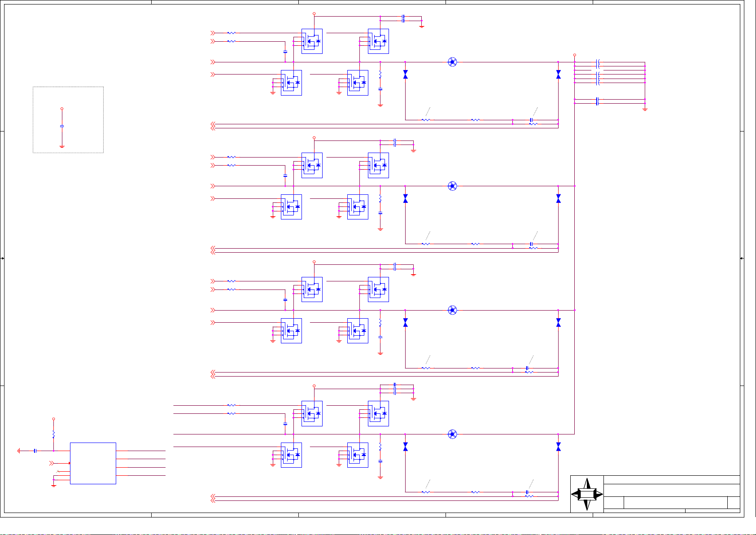Click the compass-star logo in the title block
The image size is (756, 535).
pyautogui.click(x=587, y=494)
